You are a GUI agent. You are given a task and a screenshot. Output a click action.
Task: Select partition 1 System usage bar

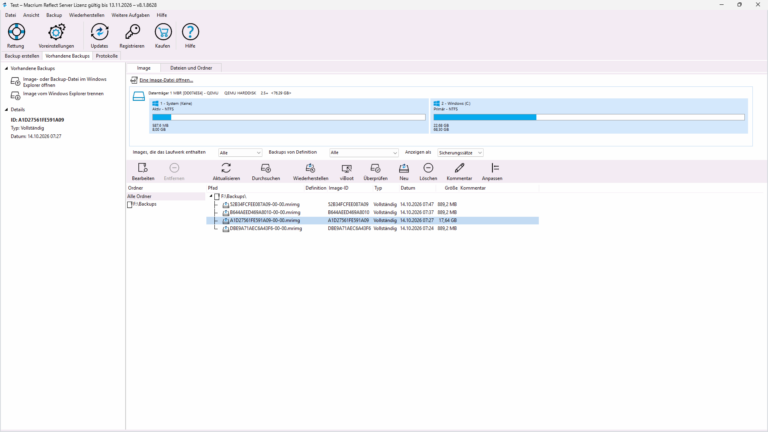tap(289, 118)
